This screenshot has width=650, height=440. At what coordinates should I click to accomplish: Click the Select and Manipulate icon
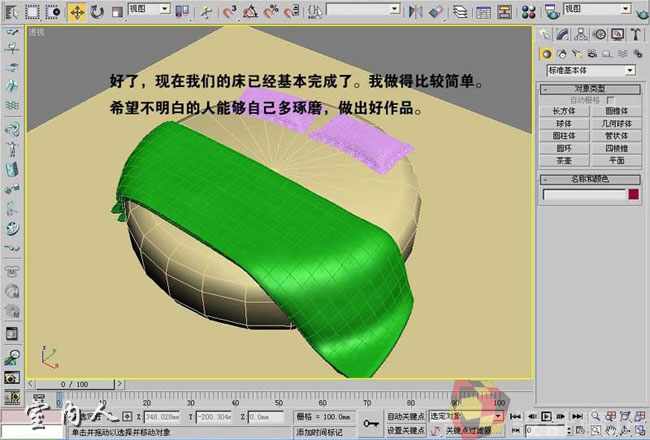tap(206, 12)
